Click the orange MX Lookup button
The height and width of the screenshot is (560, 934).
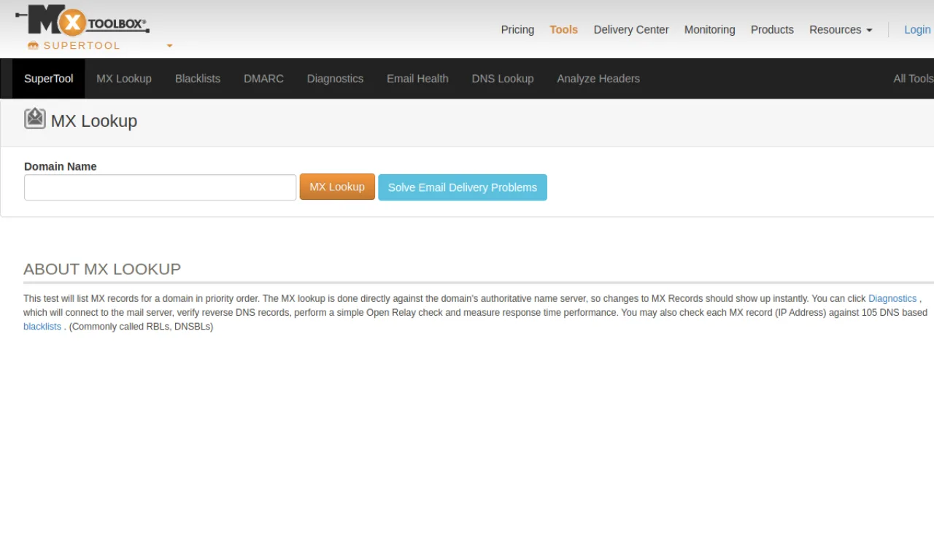[337, 187]
